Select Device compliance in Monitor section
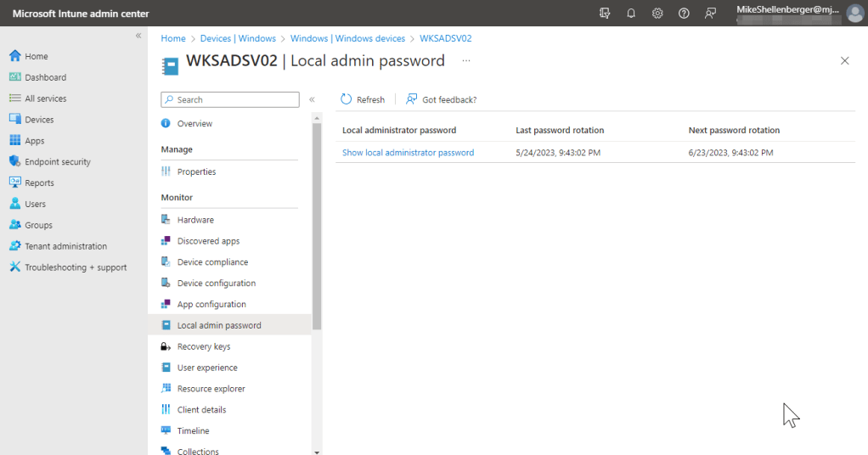868x455 pixels. [212, 262]
